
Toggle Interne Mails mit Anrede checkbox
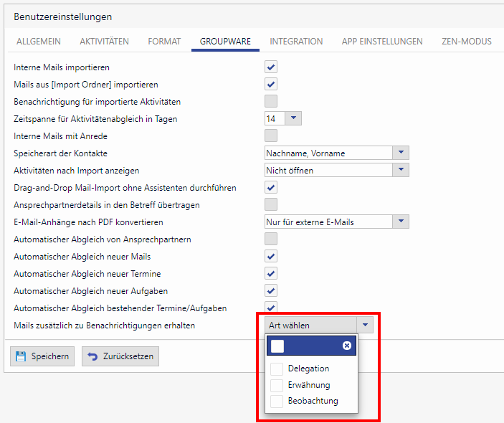pyautogui.click(x=271, y=136)
